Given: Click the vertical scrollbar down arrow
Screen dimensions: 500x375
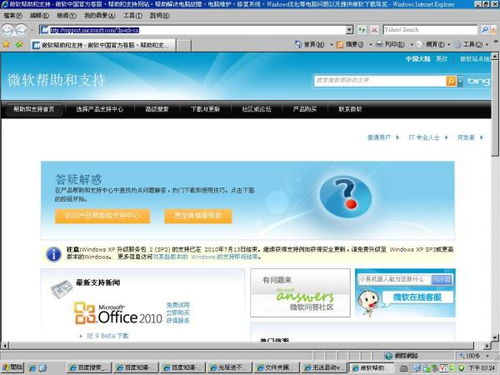Looking at the screenshot, I should click(x=495, y=337).
